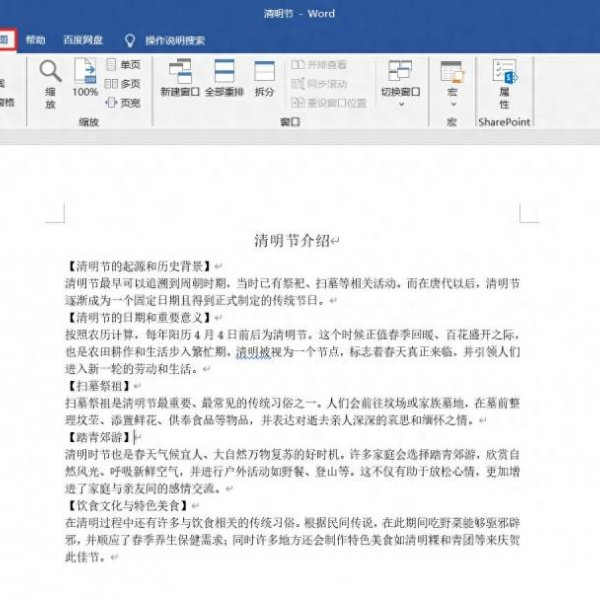Click the document title 清明节介绍
Viewport: 600px width, 600px height.
(x=295, y=241)
